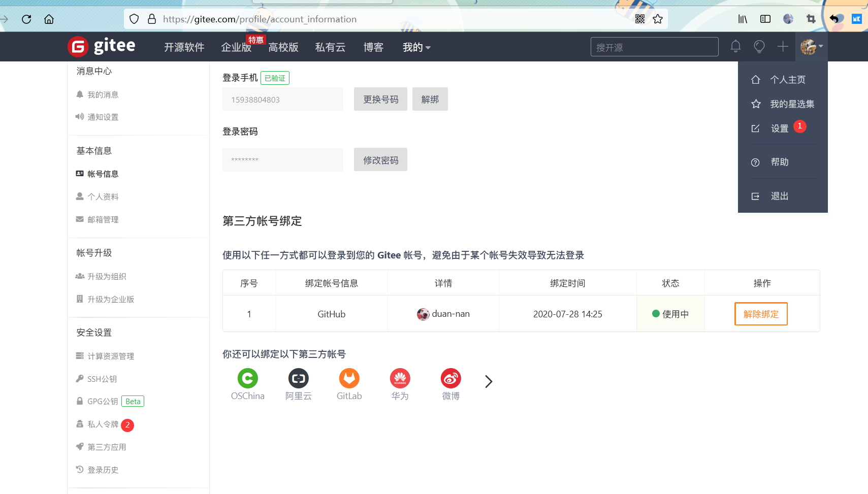Click 修改密码 to change password
Image resolution: width=868 pixels, height=494 pixels.
380,159
